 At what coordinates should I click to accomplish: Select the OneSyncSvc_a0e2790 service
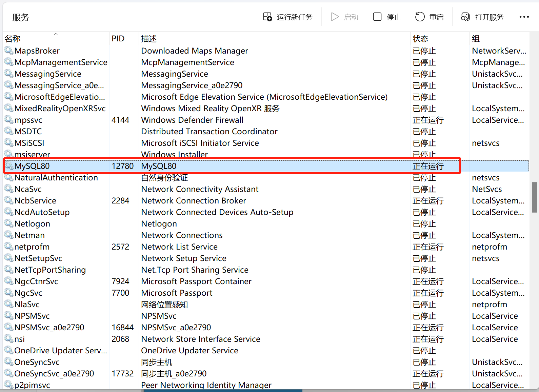54,373
